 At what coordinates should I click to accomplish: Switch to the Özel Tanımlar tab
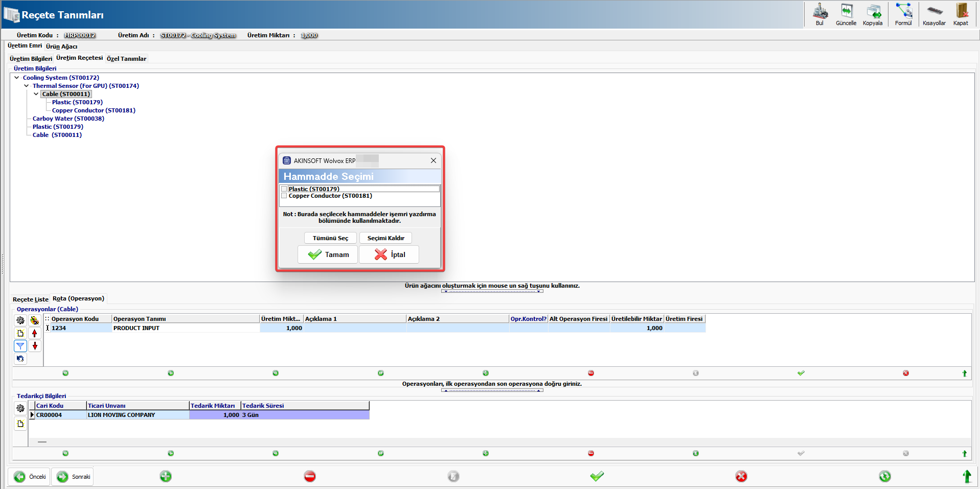(x=126, y=59)
